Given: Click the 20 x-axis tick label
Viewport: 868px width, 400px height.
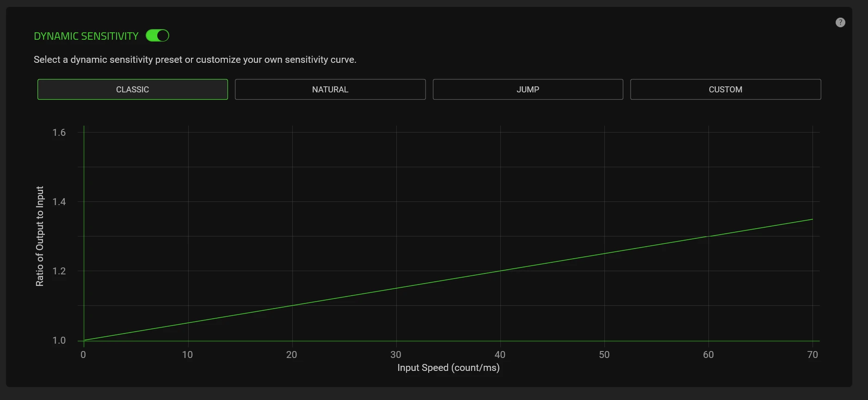Looking at the screenshot, I should point(292,355).
